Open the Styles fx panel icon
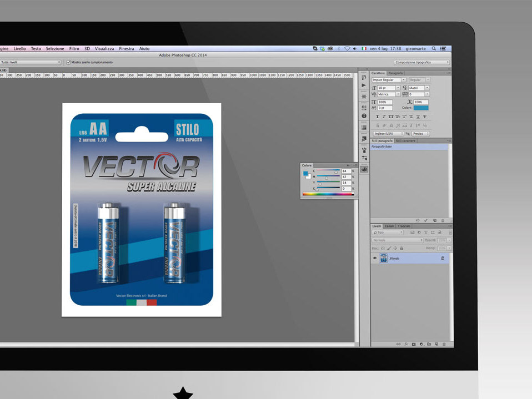This screenshot has height=399, width=532. [x=364, y=139]
